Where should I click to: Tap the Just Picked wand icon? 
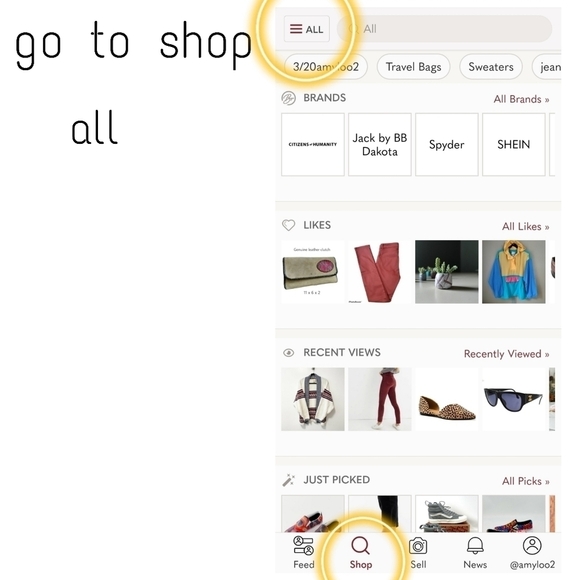(x=289, y=480)
